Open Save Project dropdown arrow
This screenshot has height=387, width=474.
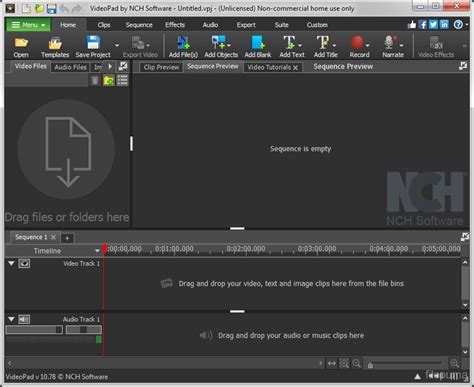pyautogui.click(x=116, y=45)
